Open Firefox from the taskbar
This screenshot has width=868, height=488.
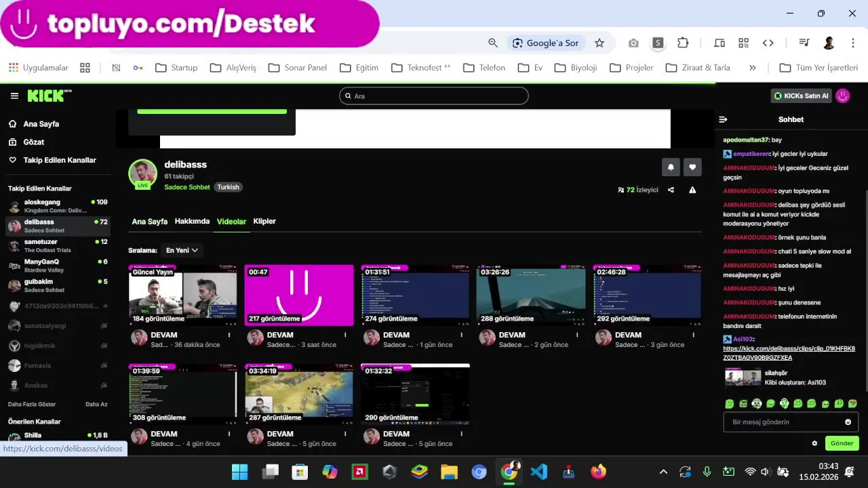pos(598,472)
